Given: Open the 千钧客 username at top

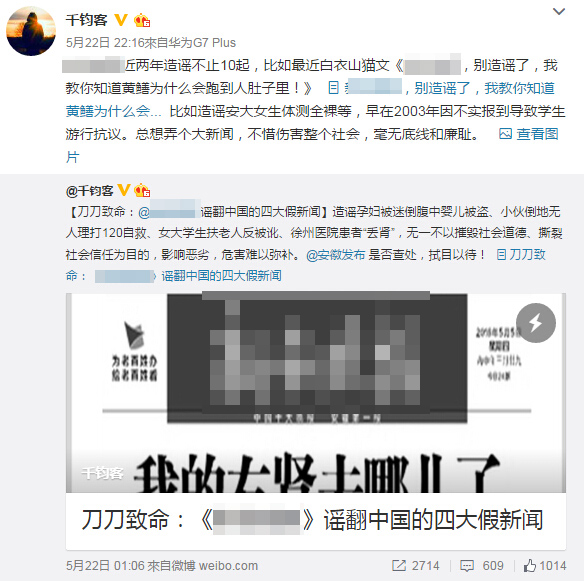Looking at the screenshot, I should (87, 20).
